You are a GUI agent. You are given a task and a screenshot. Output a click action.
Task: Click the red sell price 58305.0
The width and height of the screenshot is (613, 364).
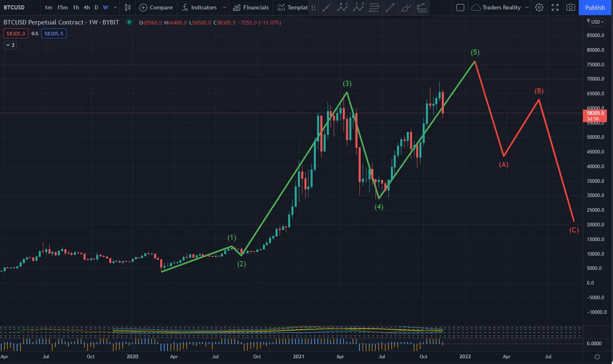point(16,33)
